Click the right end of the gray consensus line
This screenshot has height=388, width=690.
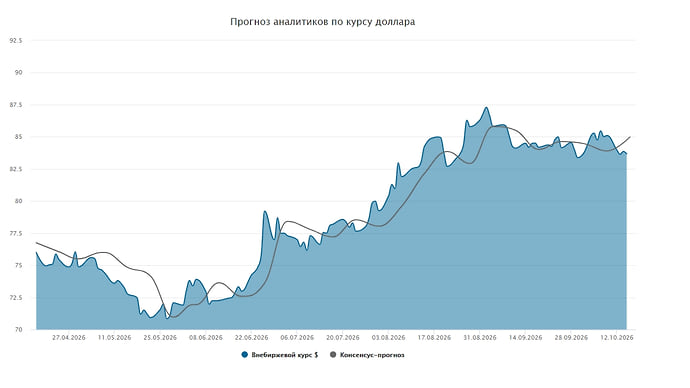click(630, 137)
